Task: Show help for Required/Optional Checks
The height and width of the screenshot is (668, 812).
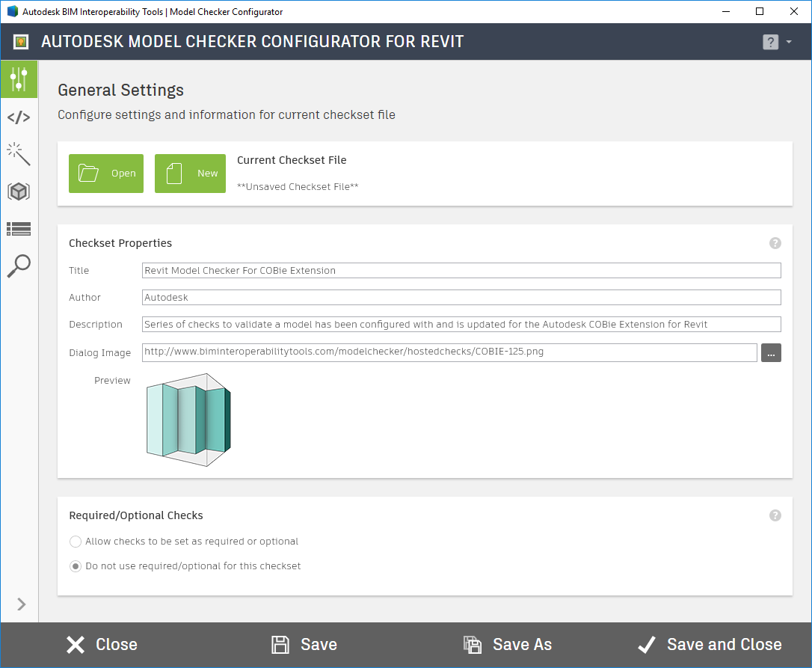Action: pos(775,515)
